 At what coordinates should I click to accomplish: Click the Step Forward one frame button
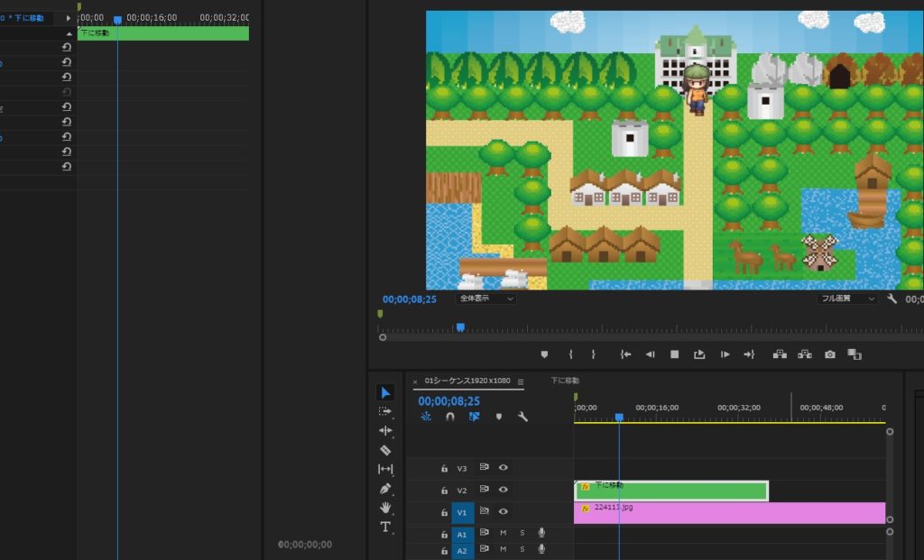tap(725, 354)
